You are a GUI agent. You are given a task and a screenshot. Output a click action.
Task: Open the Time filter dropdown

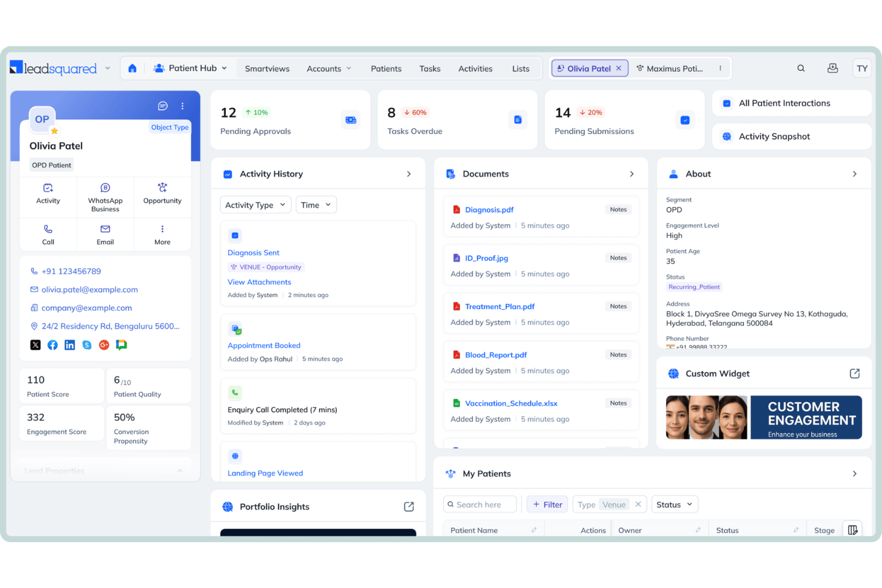(x=316, y=205)
